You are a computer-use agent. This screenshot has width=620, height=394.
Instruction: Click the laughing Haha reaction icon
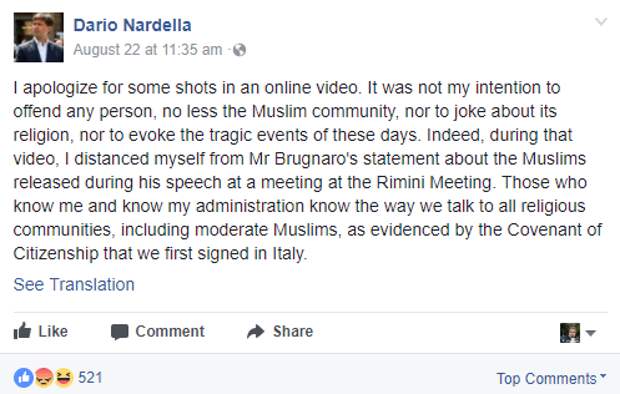tap(64, 378)
